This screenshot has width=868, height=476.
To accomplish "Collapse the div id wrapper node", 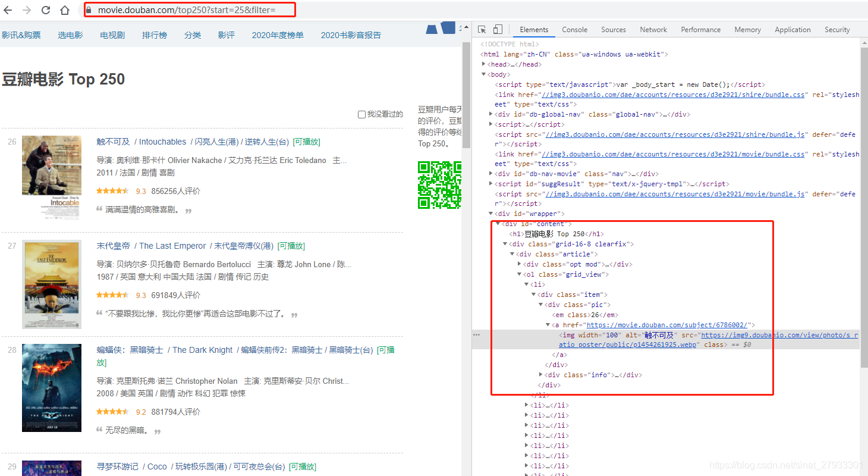I will (x=491, y=214).
